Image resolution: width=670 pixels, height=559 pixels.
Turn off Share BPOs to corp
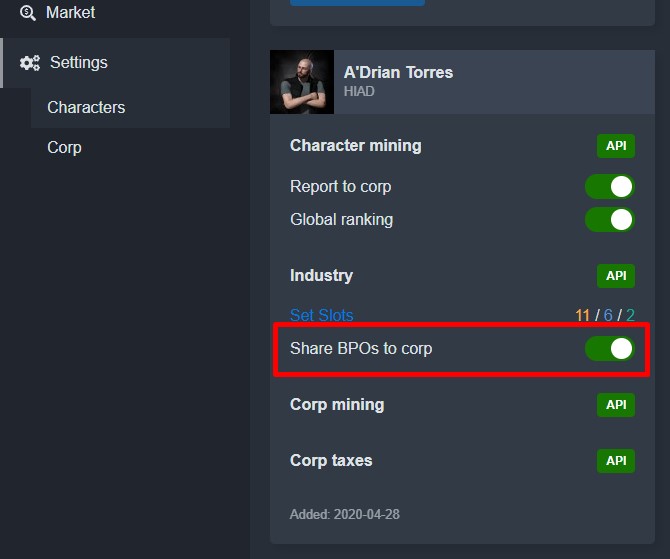[x=610, y=349]
